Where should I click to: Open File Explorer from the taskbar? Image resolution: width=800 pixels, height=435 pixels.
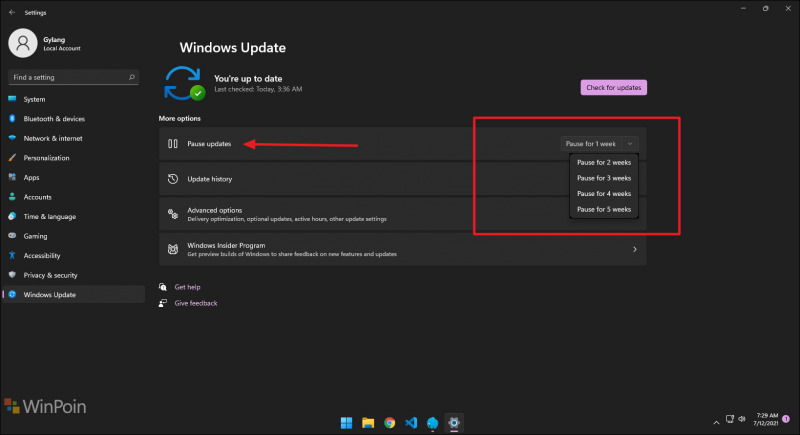click(368, 423)
